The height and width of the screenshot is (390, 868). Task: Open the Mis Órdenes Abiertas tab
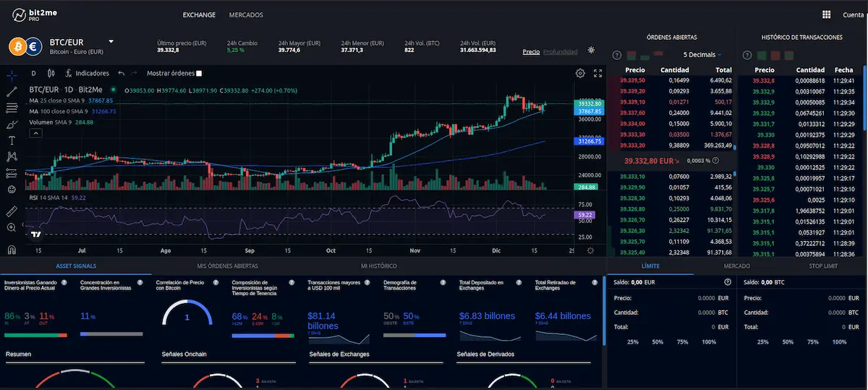(x=227, y=266)
